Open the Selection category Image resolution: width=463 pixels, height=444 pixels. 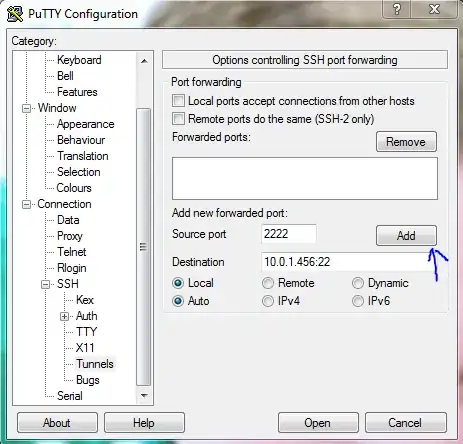pos(79,172)
